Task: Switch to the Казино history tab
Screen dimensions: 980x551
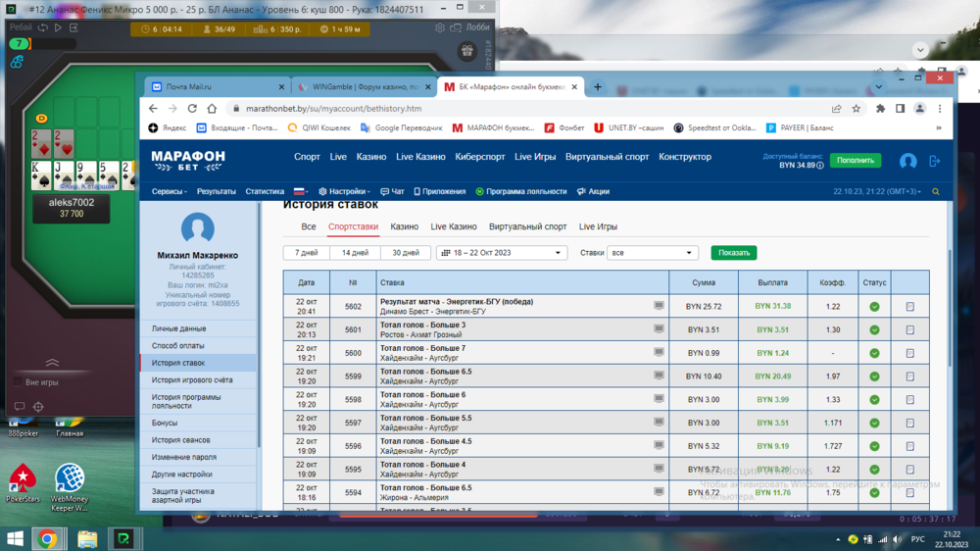Action: coord(404,226)
